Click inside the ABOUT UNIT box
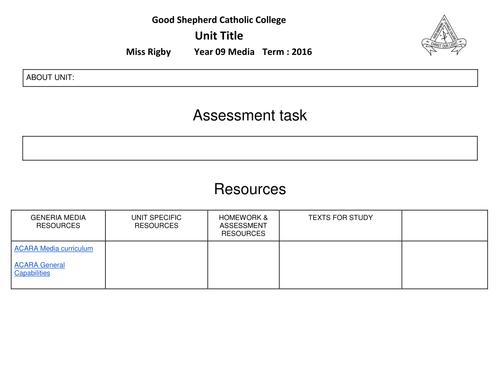This screenshot has width=500, height=386. (250, 78)
